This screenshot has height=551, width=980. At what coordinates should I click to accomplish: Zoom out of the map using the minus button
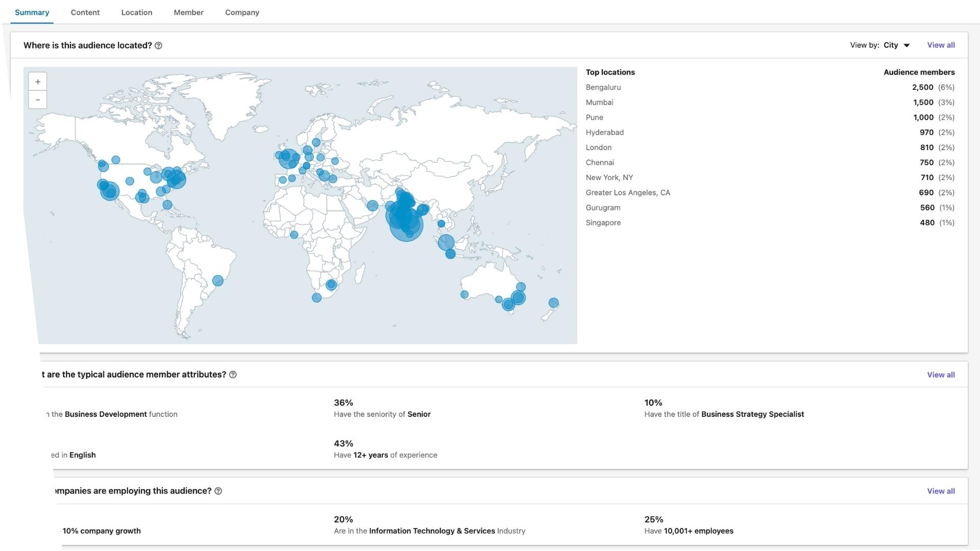point(37,99)
